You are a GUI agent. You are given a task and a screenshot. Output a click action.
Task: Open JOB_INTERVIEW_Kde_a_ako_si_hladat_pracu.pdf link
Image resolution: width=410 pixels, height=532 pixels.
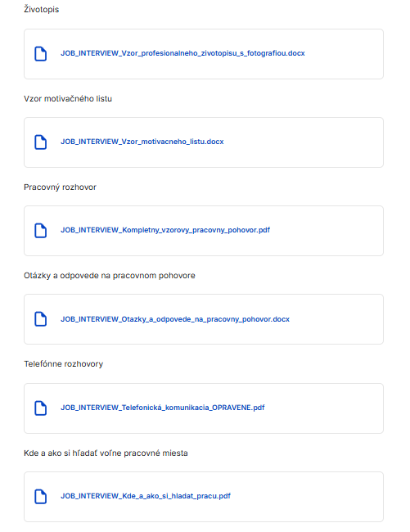click(x=146, y=496)
